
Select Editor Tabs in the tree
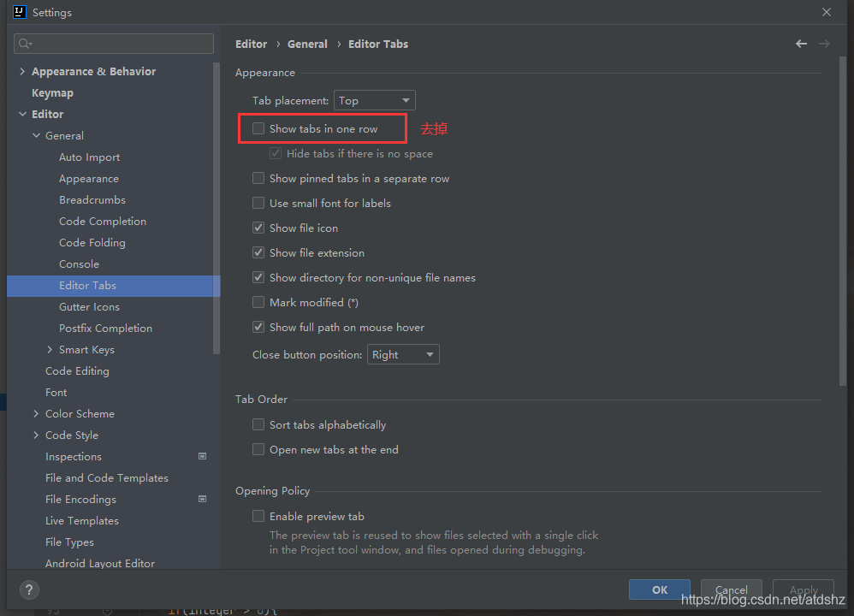pos(113,286)
